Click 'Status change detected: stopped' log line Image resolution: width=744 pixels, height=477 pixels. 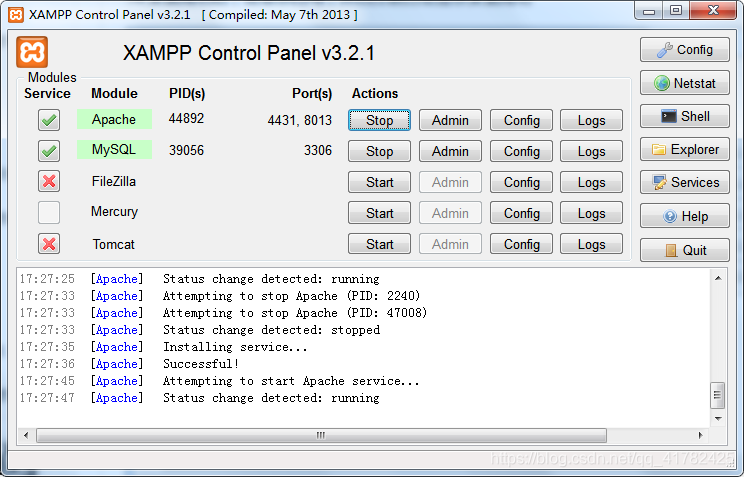(271, 330)
